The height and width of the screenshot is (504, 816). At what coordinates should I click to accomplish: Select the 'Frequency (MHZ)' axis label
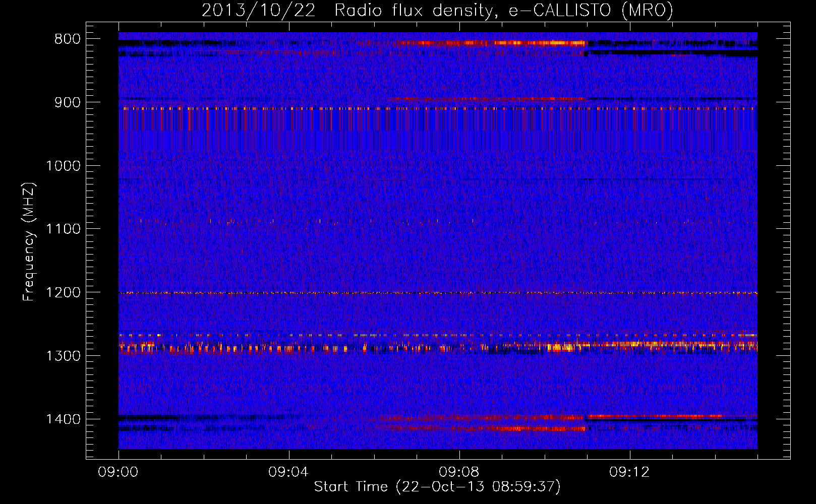29,242
